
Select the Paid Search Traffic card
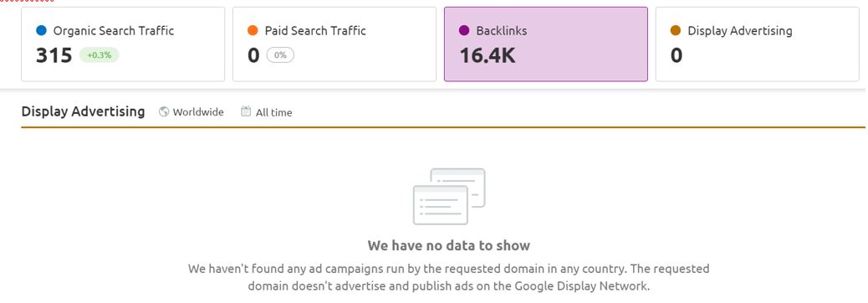334,44
